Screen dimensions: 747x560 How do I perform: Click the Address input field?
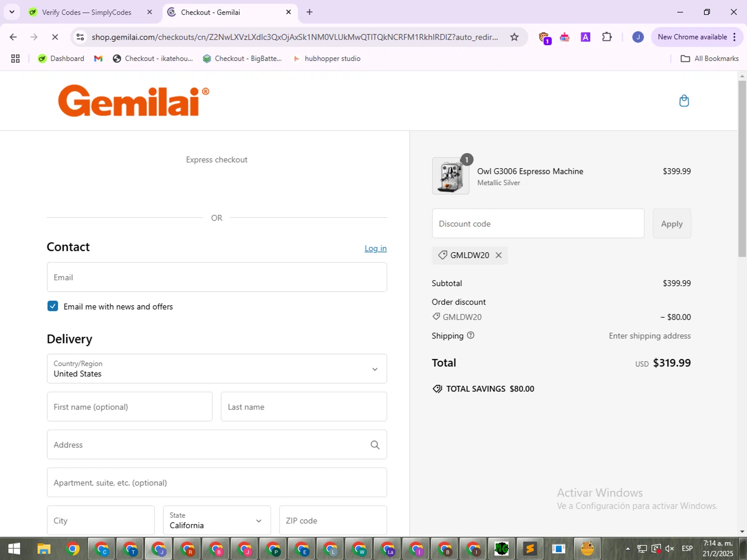pyautogui.click(x=217, y=445)
